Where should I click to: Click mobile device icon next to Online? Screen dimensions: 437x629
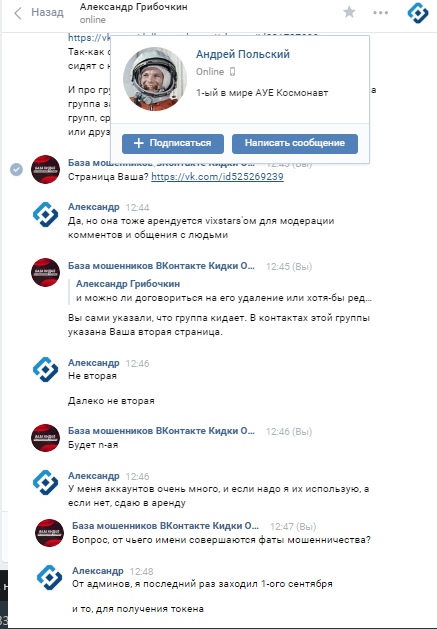tap(232, 72)
